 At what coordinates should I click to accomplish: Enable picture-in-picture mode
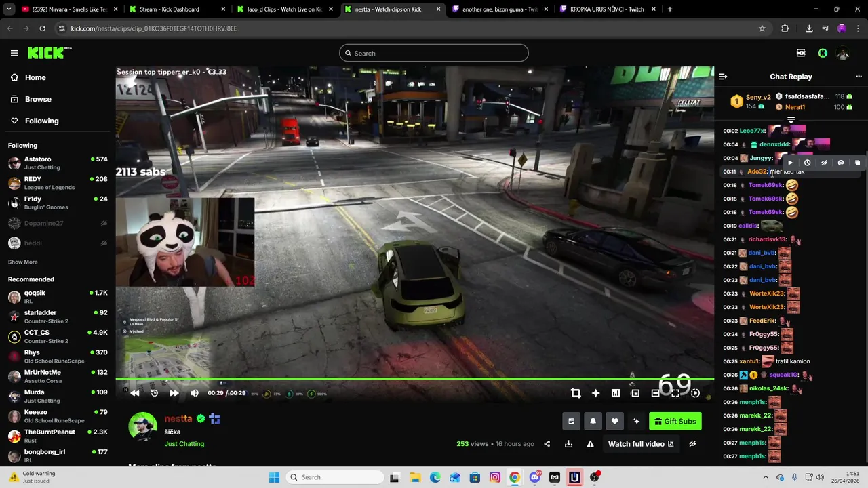pos(635,393)
